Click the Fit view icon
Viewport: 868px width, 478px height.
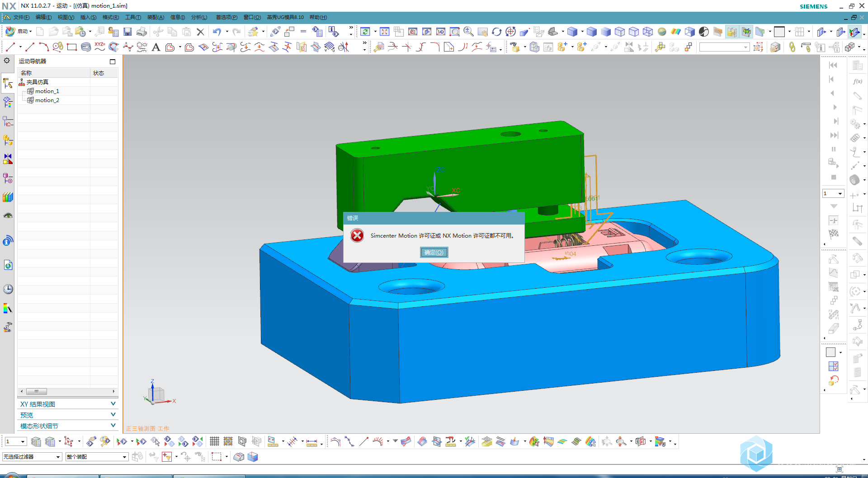tap(385, 32)
